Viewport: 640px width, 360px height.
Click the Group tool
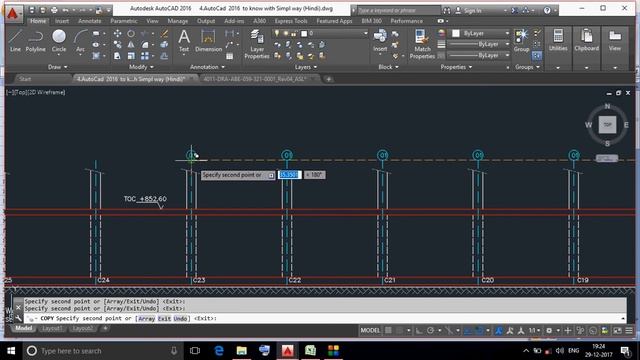point(521,41)
